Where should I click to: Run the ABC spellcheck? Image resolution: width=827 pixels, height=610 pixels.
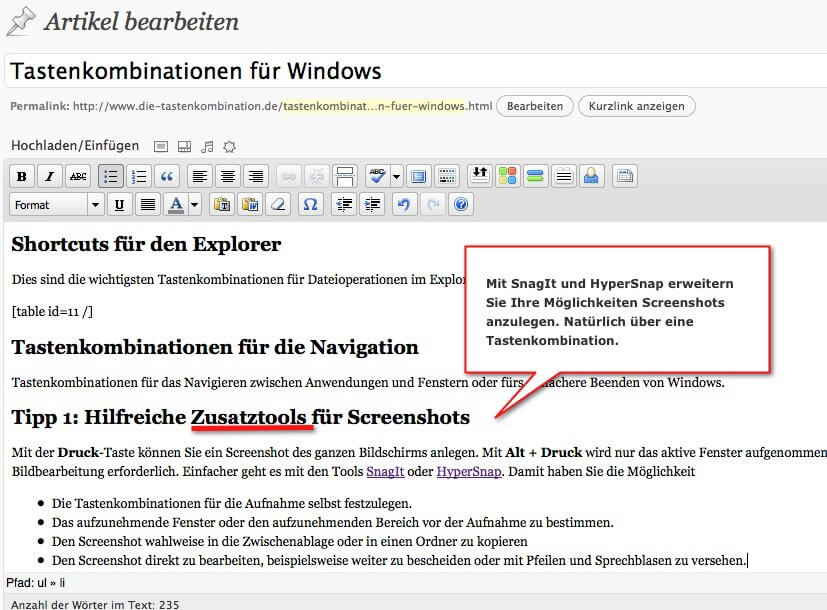[x=378, y=176]
